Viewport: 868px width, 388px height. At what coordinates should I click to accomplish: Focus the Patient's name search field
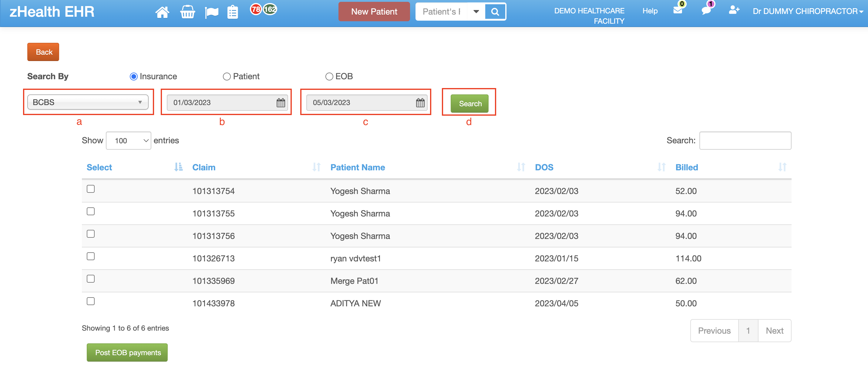coord(442,12)
